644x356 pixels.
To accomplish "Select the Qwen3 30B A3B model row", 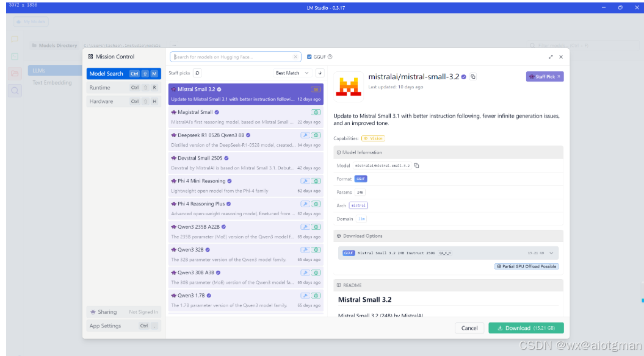I will pos(246,278).
